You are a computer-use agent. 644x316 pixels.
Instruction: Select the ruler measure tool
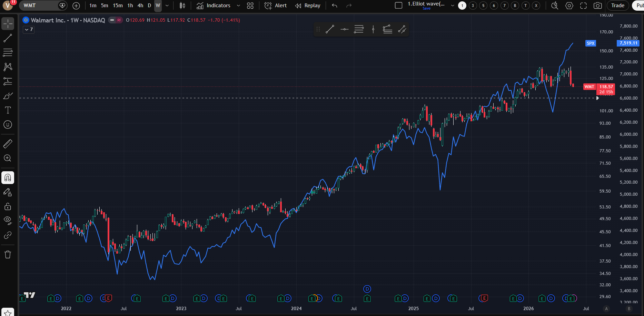click(x=8, y=144)
